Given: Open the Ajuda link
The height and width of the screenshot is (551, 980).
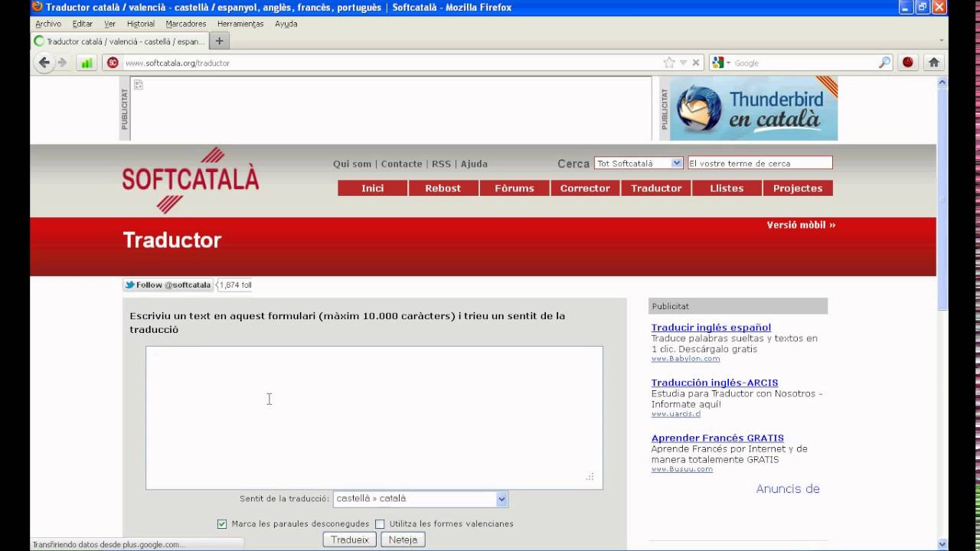Looking at the screenshot, I should point(474,164).
